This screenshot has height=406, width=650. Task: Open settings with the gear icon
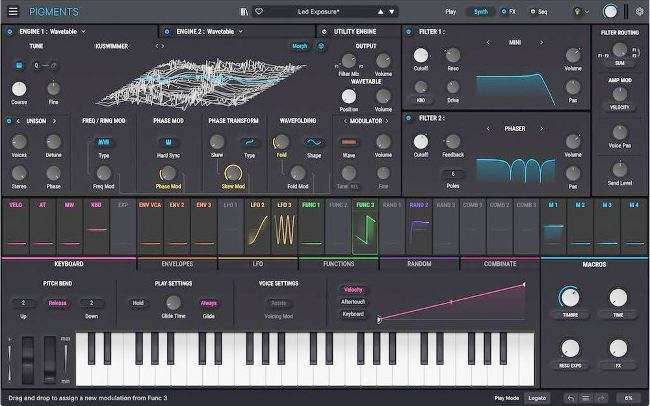click(x=639, y=11)
